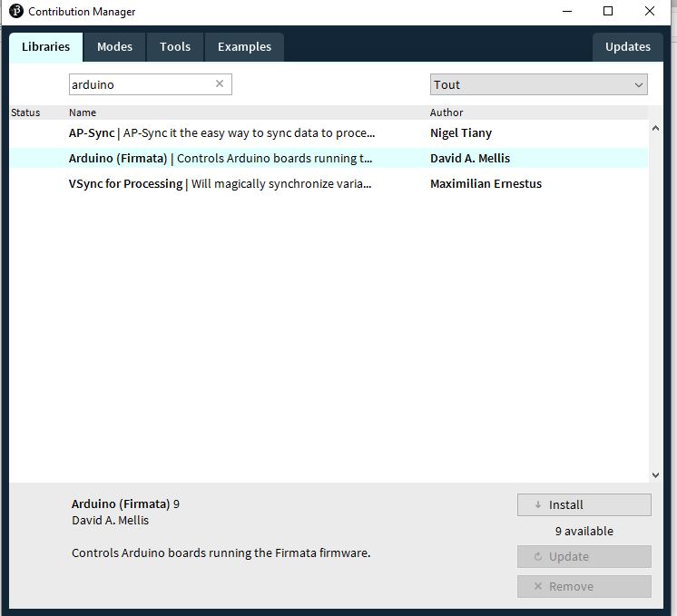Open the Modes tab
The image size is (677, 616).
click(x=114, y=46)
